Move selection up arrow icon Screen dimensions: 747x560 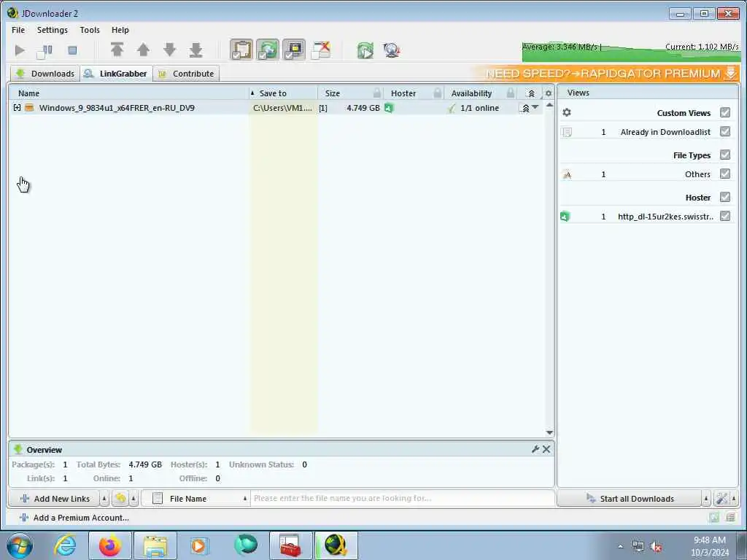click(x=144, y=50)
